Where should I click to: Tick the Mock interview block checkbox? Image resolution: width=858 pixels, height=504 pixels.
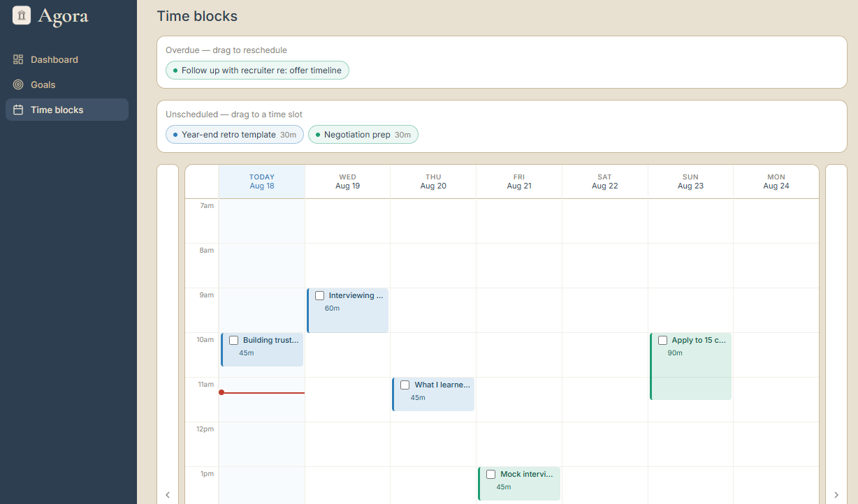tap(491, 475)
